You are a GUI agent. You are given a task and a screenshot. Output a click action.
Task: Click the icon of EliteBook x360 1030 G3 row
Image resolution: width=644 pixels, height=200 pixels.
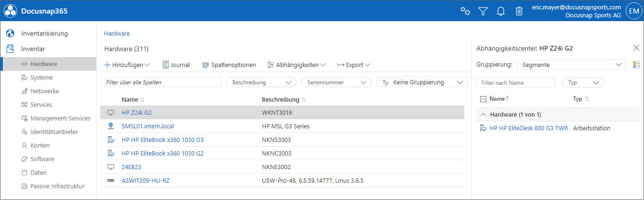[x=111, y=140]
